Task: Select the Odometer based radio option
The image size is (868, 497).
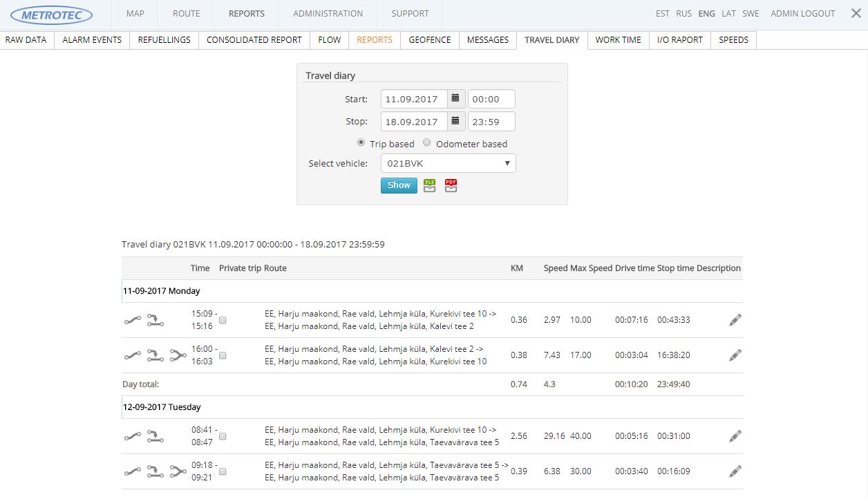Action: (x=427, y=143)
